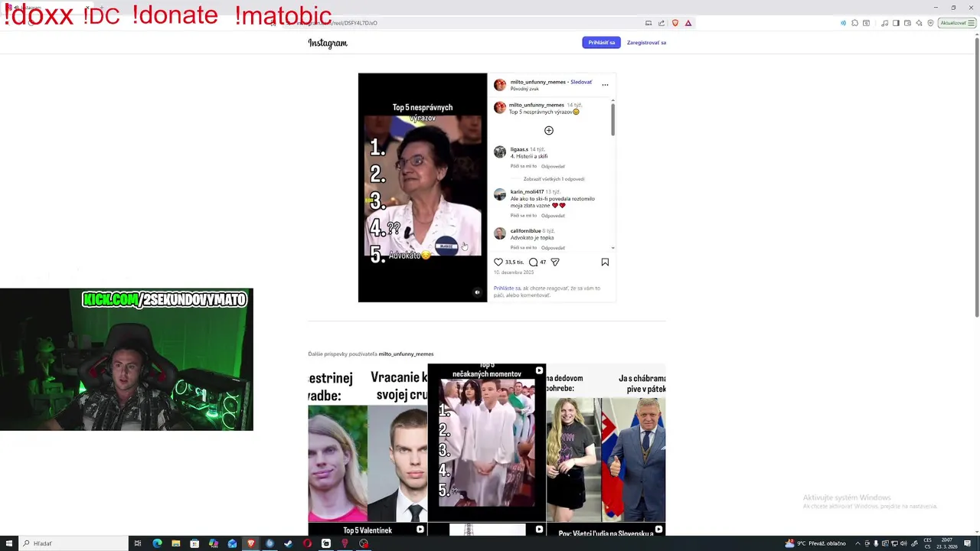Open the weather widget 9°C Prevaž. oblačno
The width and height of the screenshot is (980, 551).
tap(815, 543)
